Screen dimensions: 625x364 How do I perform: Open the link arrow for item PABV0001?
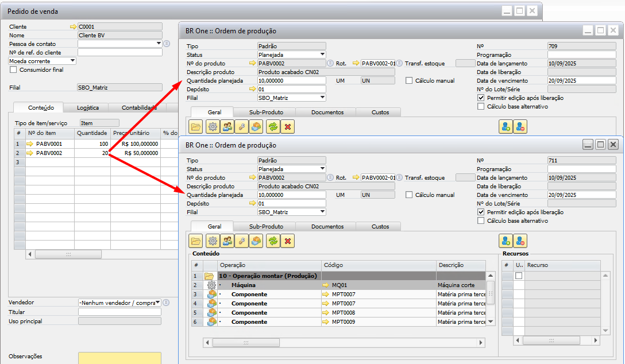pos(30,144)
